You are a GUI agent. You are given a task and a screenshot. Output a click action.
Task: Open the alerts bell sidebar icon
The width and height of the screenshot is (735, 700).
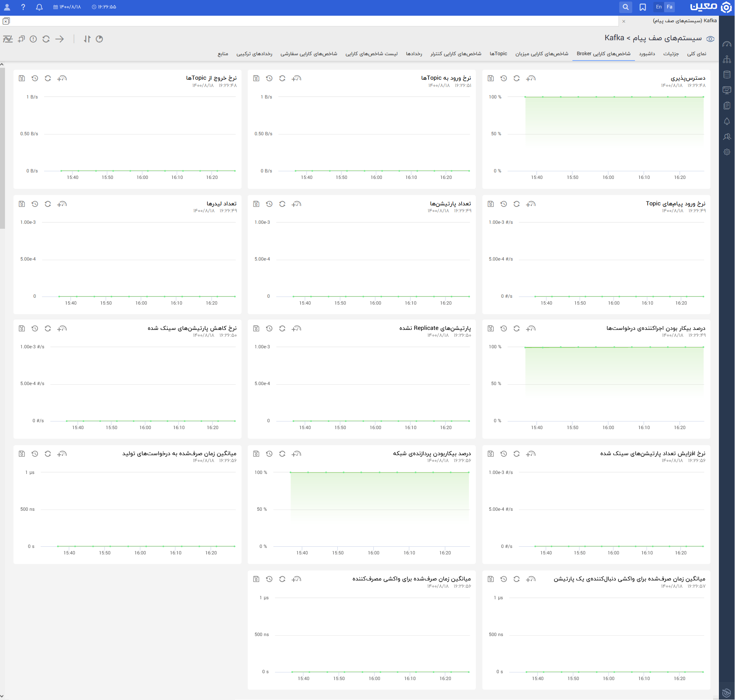coord(727,121)
